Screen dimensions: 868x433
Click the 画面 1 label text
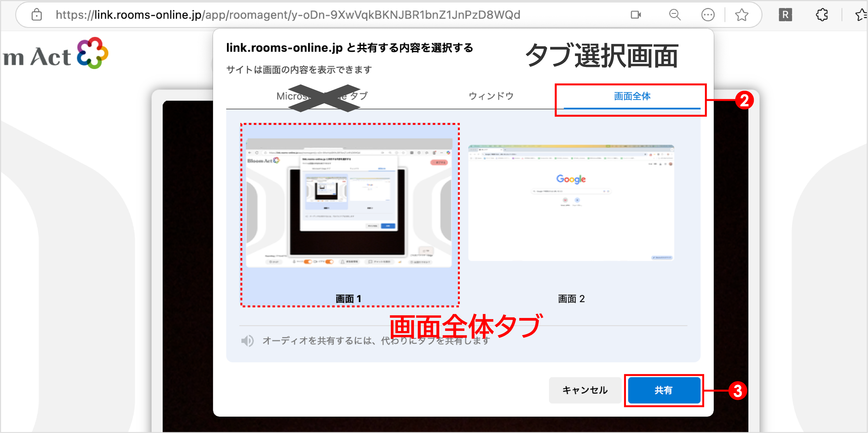coord(348,299)
